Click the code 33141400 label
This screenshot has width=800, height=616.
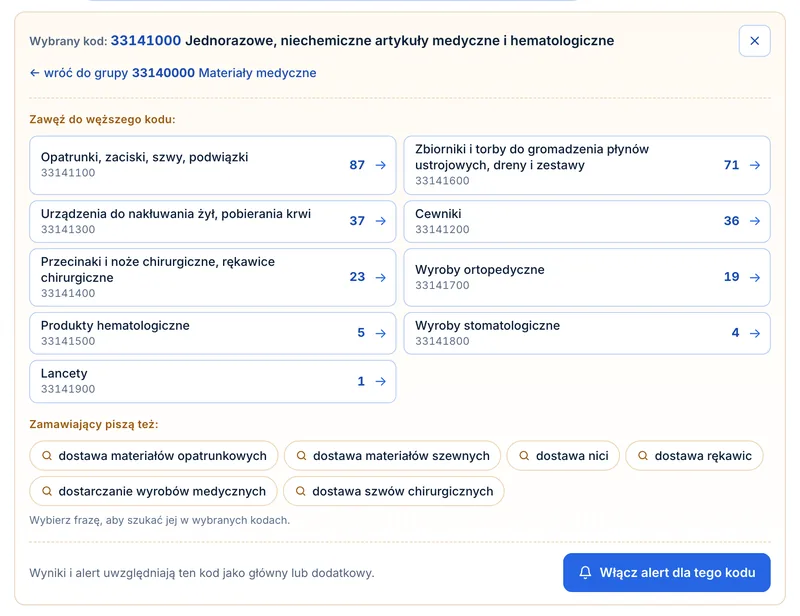68,293
